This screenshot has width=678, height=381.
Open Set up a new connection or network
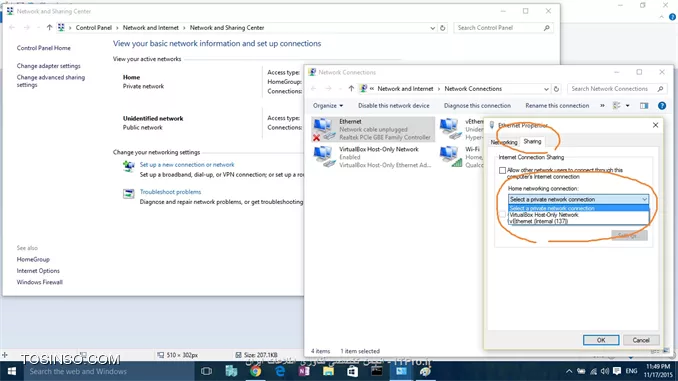point(187,165)
